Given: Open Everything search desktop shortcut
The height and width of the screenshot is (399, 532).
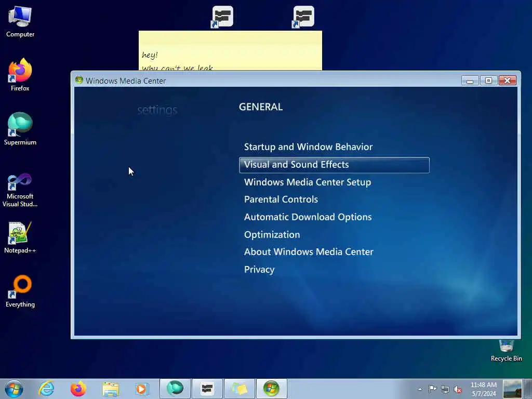Looking at the screenshot, I should point(20,291).
